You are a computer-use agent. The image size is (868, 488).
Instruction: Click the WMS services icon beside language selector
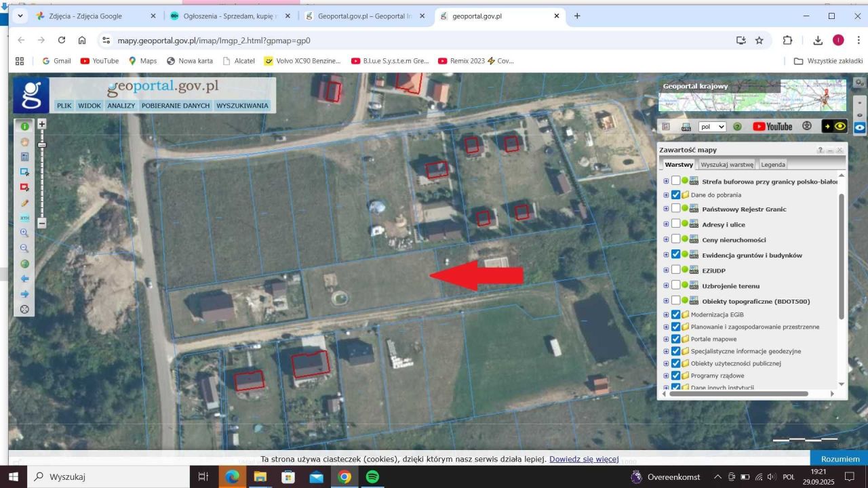point(686,127)
